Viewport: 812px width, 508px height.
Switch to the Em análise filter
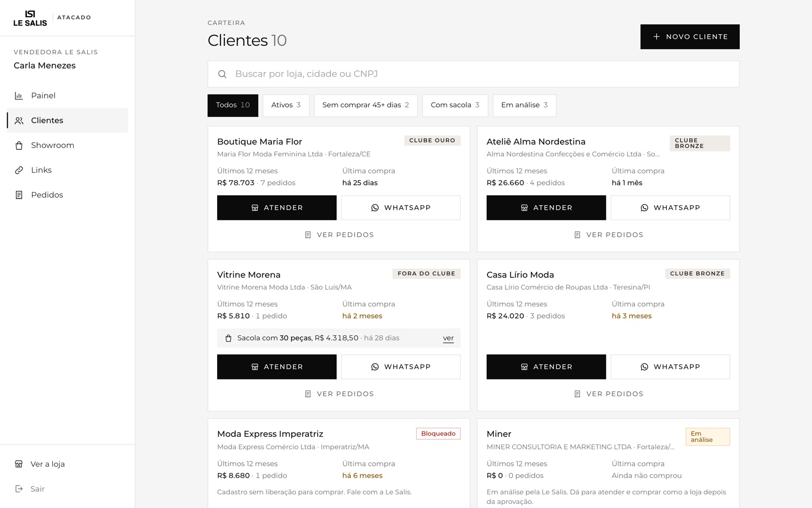524,105
